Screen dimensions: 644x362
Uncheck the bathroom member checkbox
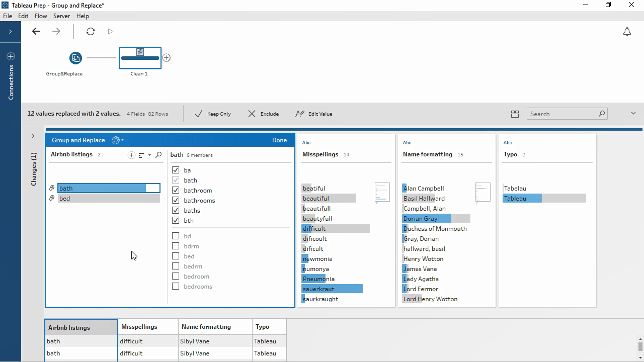pos(176,190)
